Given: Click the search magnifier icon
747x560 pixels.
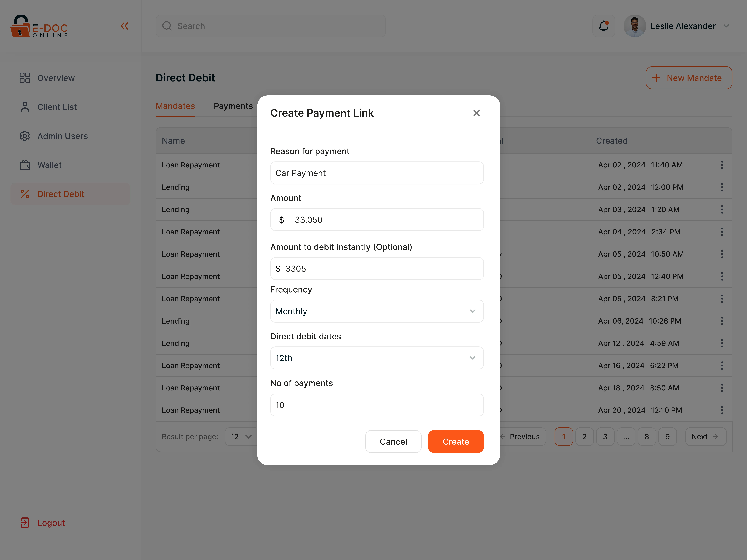Looking at the screenshot, I should (167, 26).
